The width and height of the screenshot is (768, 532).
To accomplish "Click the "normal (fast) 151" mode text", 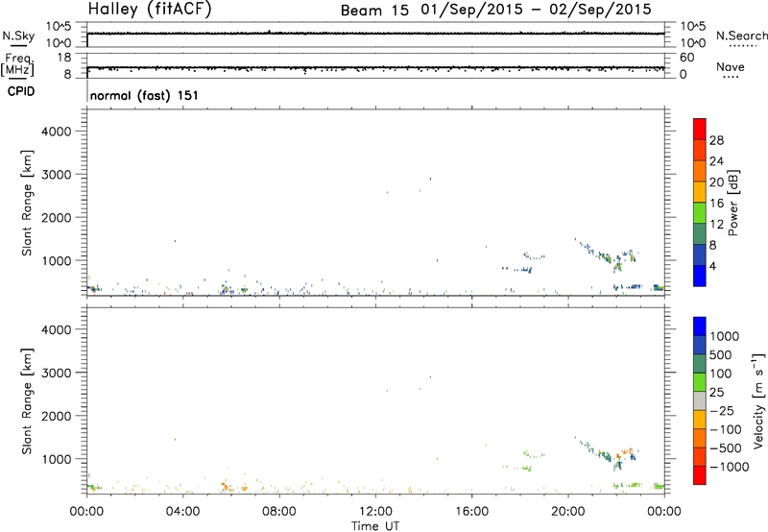I will pos(145,95).
